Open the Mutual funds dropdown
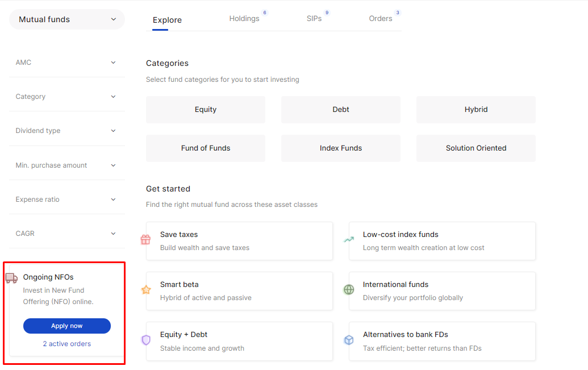 [66, 19]
